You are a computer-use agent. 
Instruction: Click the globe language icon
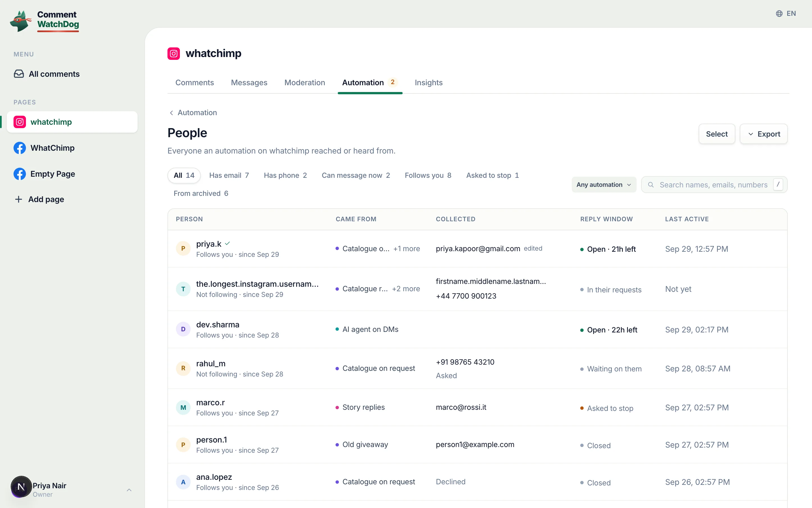click(779, 14)
